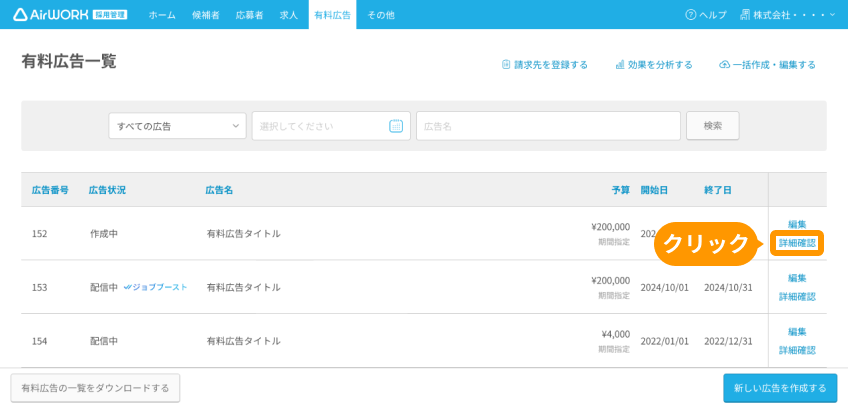Click the 有料広告一覧 page heading
The image size is (848, 408).
(69, 61)
